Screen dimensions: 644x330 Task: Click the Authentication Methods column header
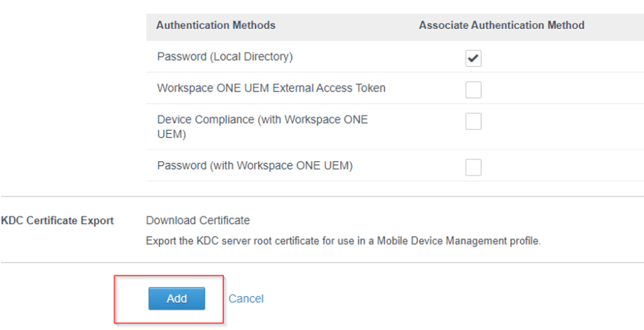[216, 25]
